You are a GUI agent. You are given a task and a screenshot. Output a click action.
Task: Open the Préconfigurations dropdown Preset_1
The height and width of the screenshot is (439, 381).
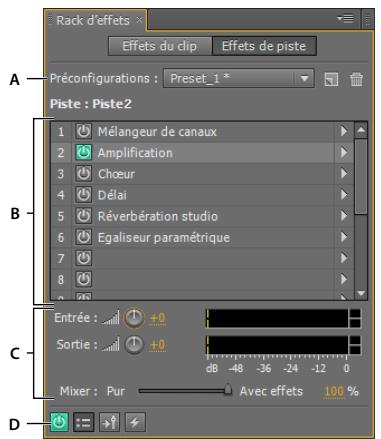(x=238, y=79)
